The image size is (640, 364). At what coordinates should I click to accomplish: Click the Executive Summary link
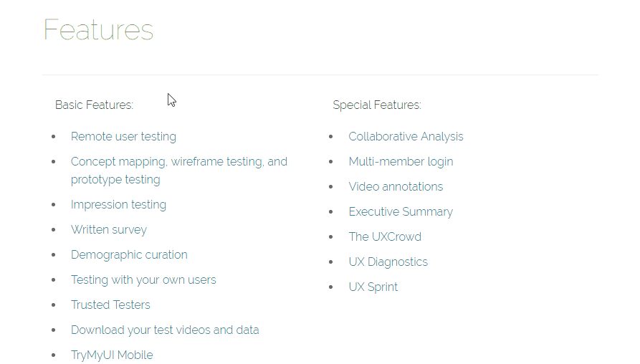[401, 212]
